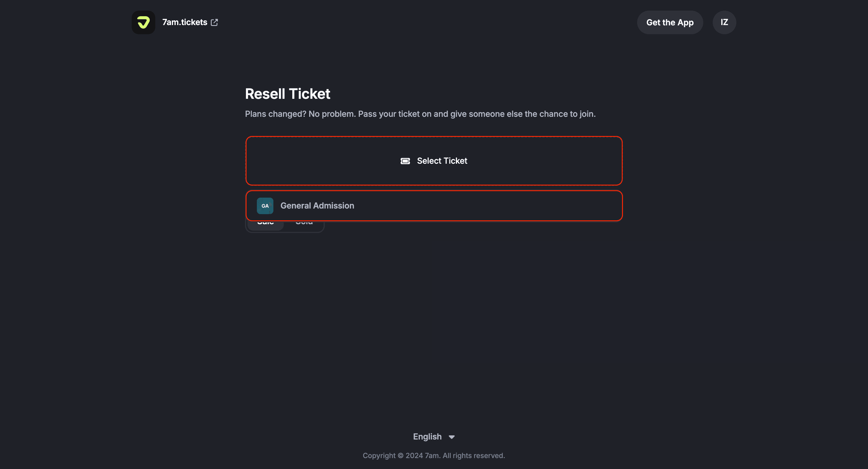Click the Plans changed description text
Viewport: 868px width, 469px height.
(420, 114)
